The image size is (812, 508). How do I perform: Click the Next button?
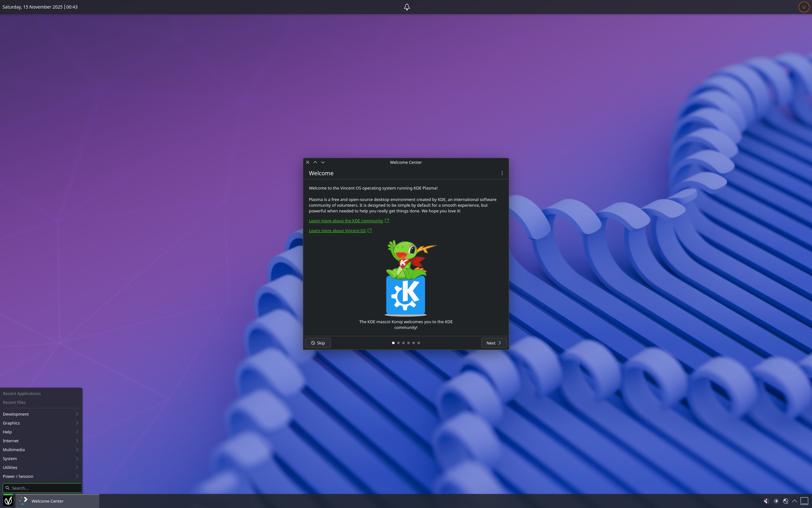494,343
